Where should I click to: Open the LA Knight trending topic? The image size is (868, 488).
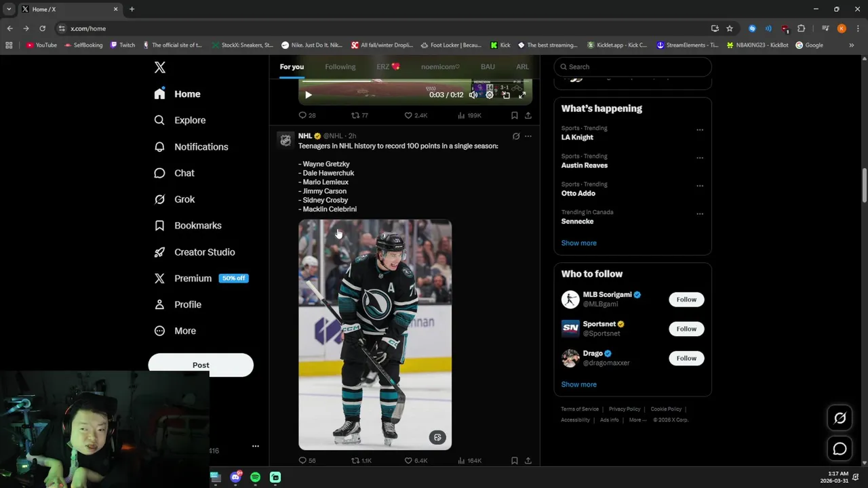click(577, 137)
